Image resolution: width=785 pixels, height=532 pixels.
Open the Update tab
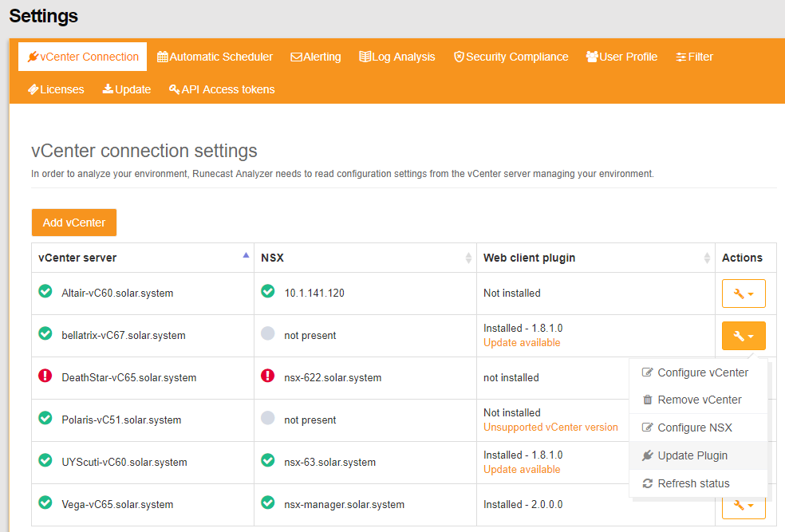point(127,89)
